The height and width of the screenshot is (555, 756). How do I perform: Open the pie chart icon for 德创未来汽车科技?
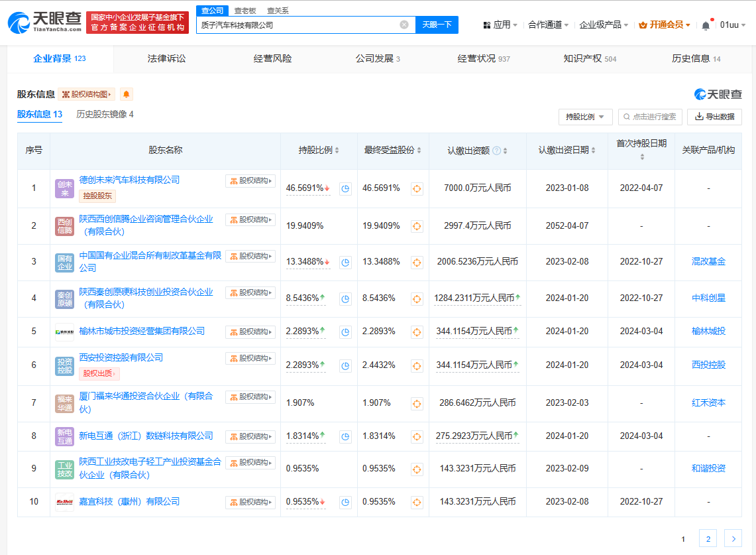[345, 188]
